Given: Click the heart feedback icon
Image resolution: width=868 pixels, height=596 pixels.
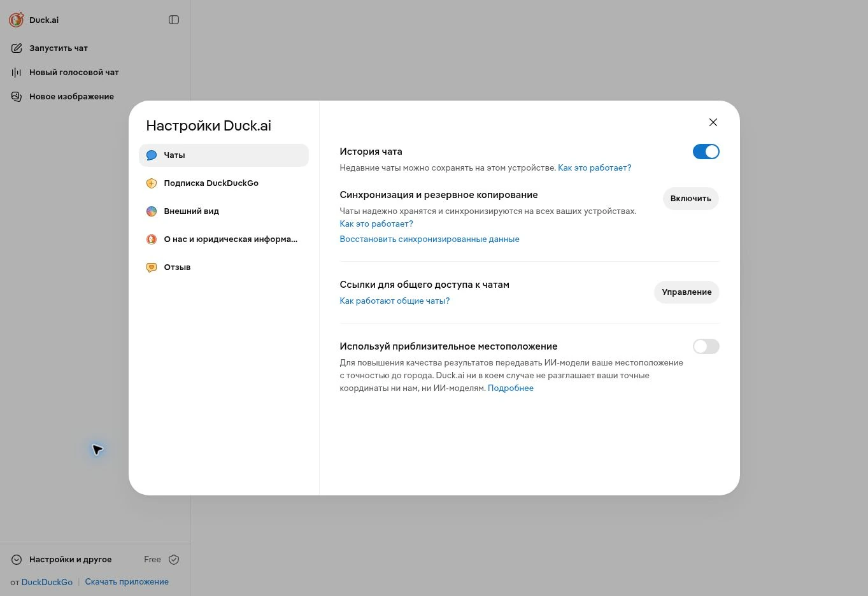Looking at the screenshot, I should click(x=152, y=267).
